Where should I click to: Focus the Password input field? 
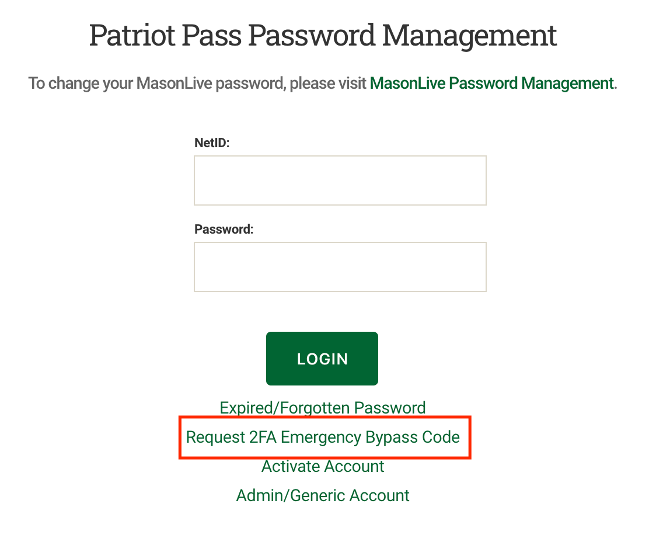tap(340, 267)
